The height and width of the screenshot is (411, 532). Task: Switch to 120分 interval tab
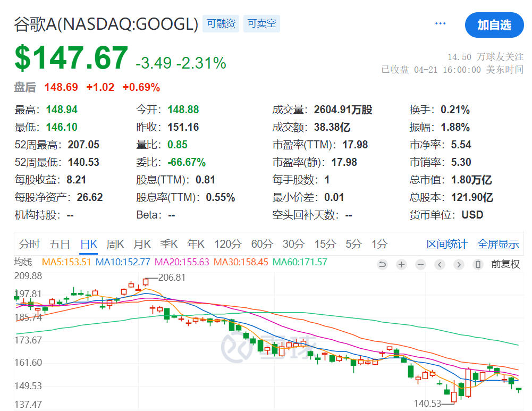pos(227,244)
